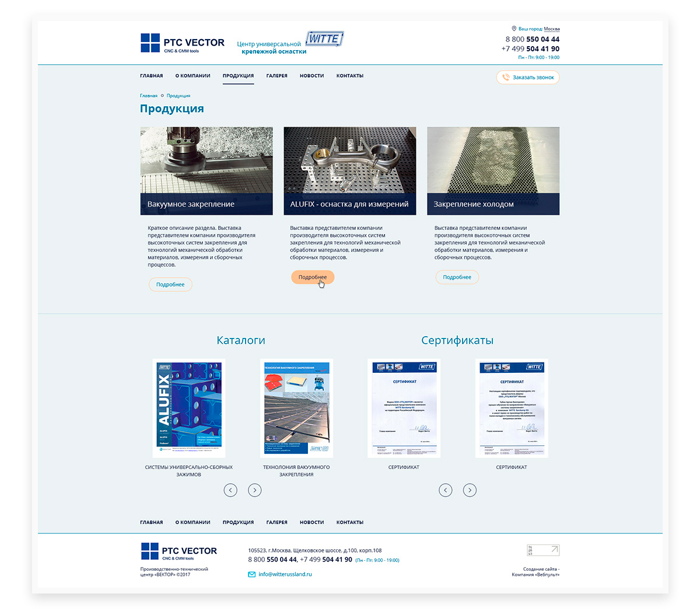Open the first certificate thumbnail
The height and width of the screenshot is (611, 700).
tap(404, 408)
